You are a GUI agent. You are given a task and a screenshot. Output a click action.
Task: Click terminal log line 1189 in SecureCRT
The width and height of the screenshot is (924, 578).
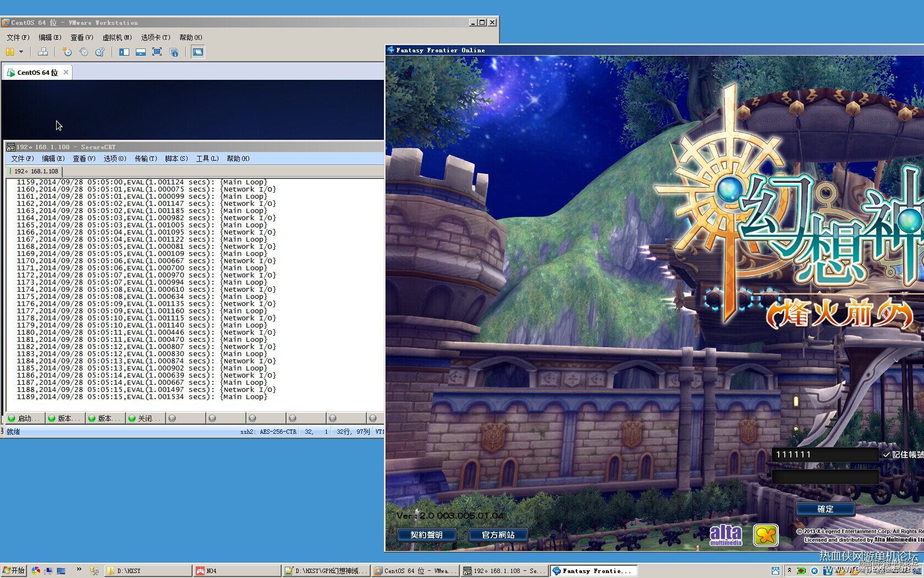(x=141, y=397)
